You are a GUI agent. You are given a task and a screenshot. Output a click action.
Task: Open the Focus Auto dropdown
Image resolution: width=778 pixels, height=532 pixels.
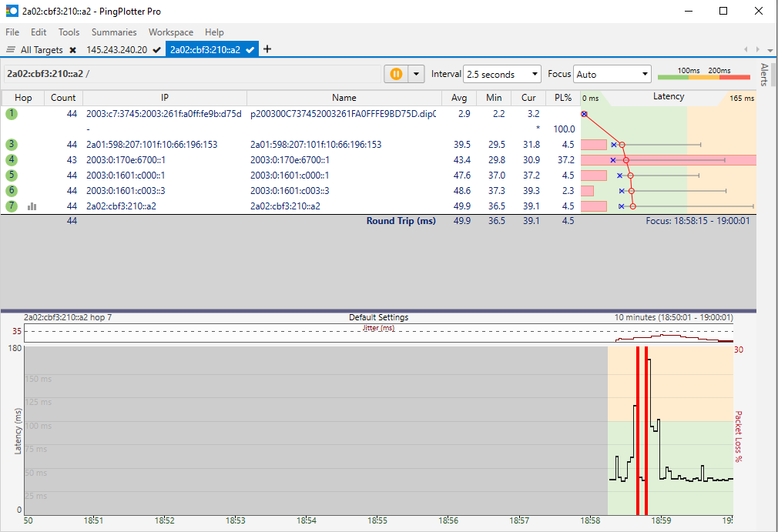click(x=612, y=74)
